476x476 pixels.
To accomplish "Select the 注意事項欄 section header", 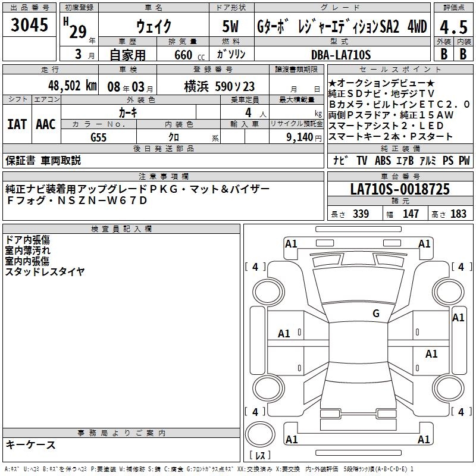I will tap(163, 176).
